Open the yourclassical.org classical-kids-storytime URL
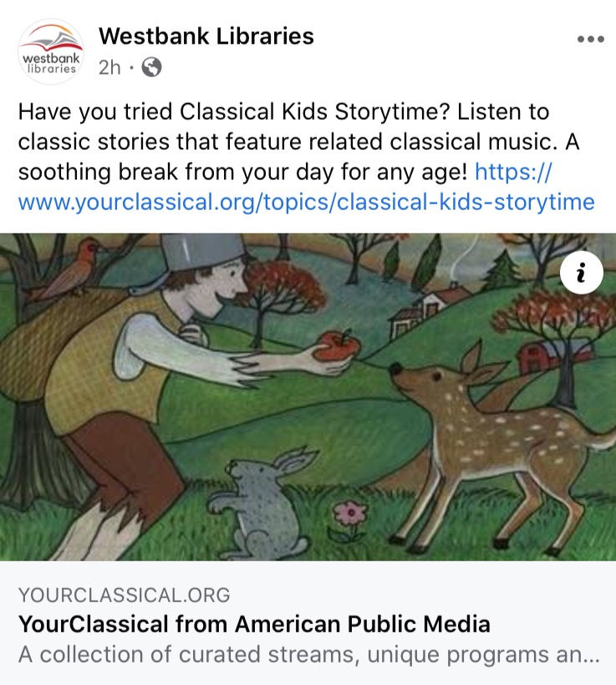616x685 pixels. (x=306, y=202)
